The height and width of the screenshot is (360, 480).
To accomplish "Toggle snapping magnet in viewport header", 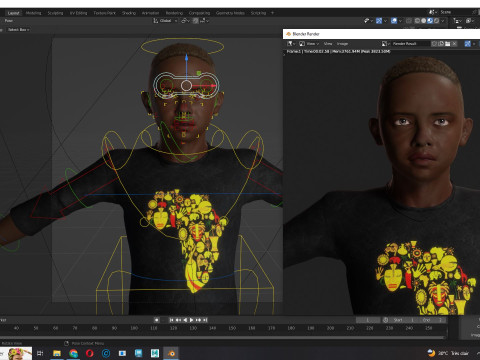I will (196, 21).
